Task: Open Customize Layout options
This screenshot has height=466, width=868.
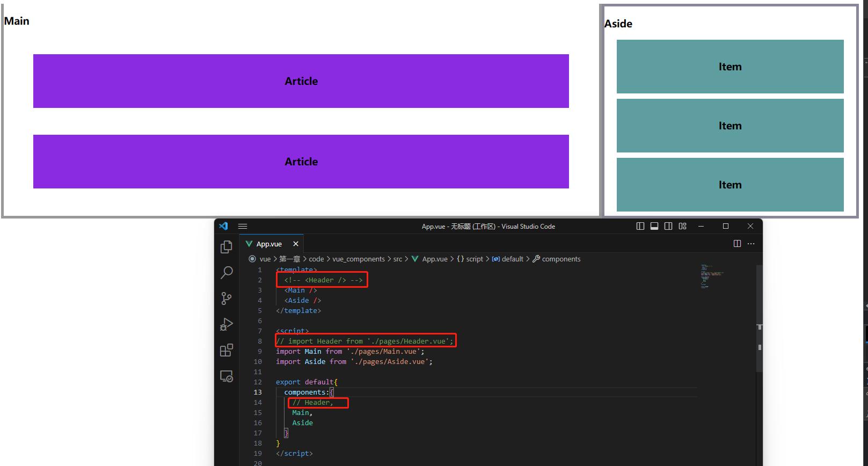Action: [x=683, y=227]
